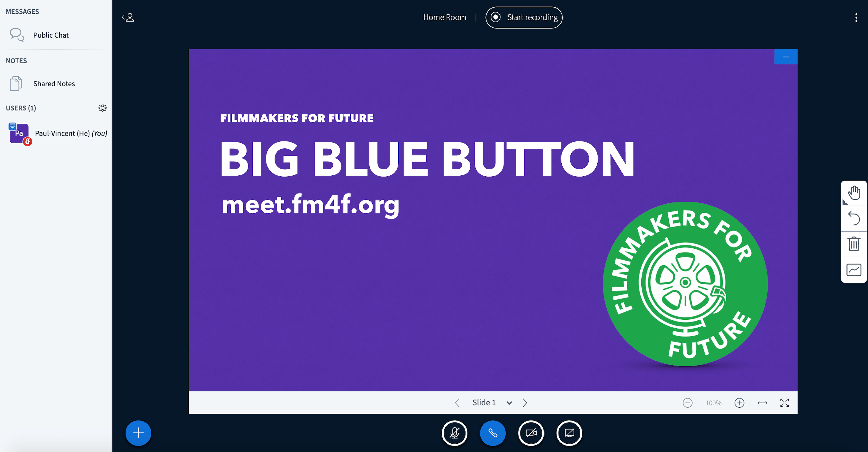Click the Paul-Vincent user avatar
Screen dimensions: 868x452
[19, 133]
